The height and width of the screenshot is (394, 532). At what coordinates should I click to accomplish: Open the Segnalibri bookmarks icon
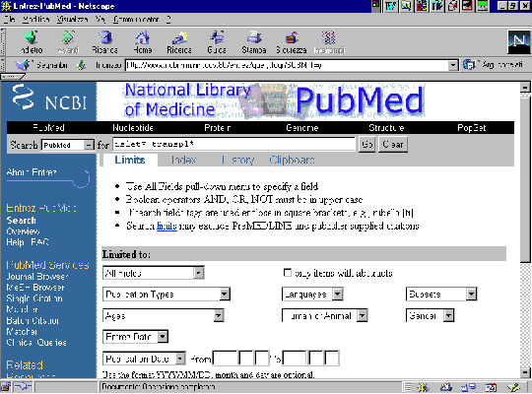[24, 64]
